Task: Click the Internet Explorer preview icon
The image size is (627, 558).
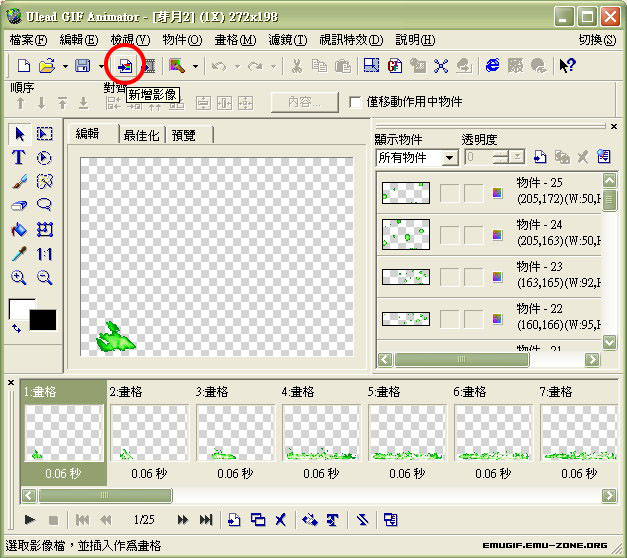Action: (492, 65)
